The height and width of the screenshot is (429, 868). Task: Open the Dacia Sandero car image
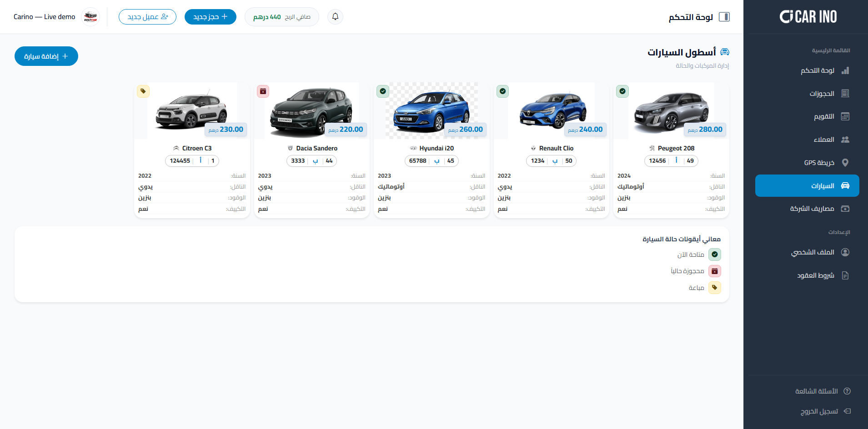tap(312, 110)
